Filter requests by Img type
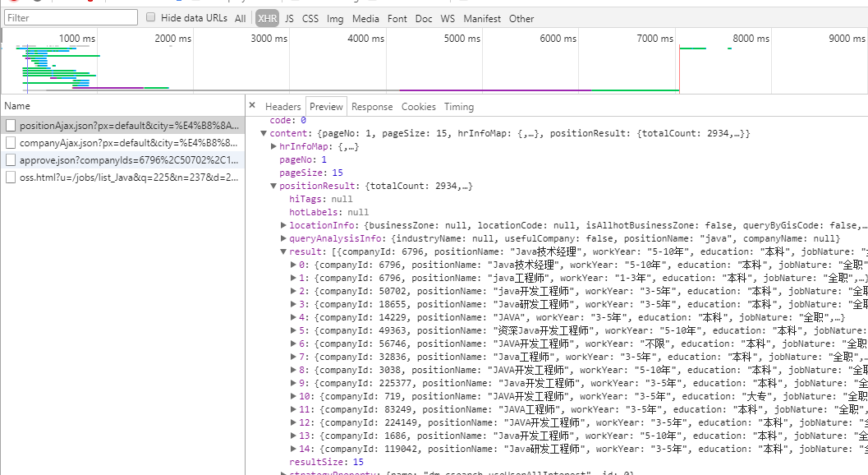The width and height of the screenshot is (868, 475). pos(335,18)
